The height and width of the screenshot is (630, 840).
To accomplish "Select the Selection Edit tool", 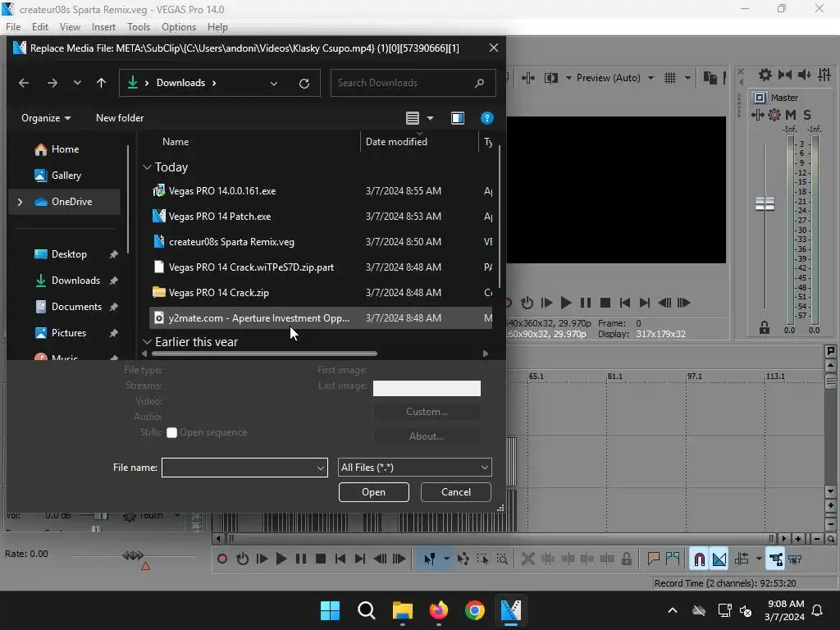I will point(482,559).
